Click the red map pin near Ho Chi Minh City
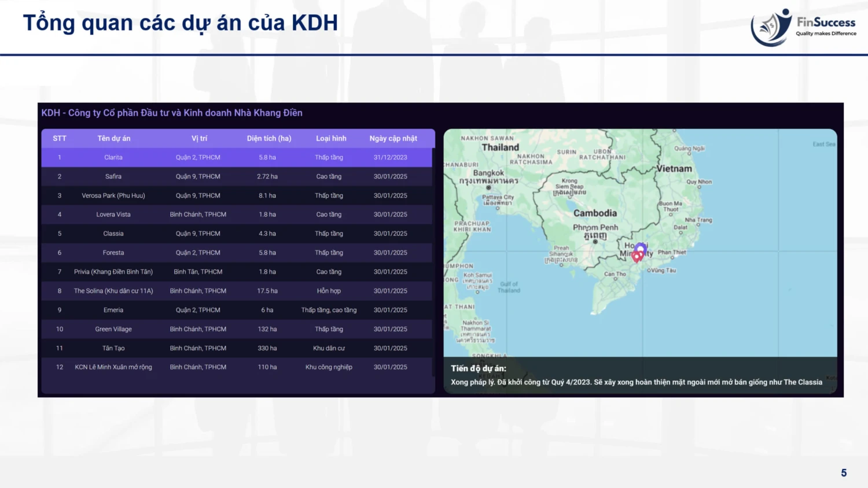The width and height of the screenshot is (868, 488). point(637,257)
